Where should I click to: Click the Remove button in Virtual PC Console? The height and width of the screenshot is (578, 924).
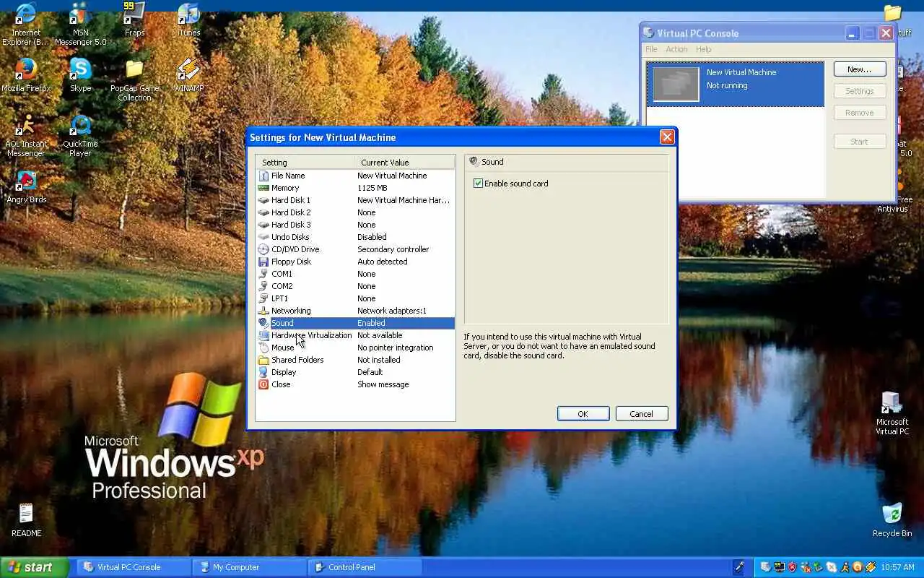(860, 113)
